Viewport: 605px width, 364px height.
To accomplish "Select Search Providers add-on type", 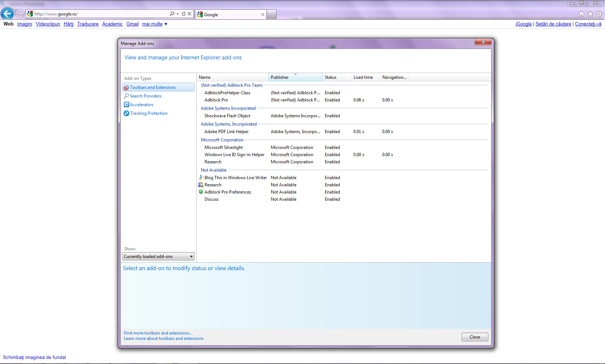I will [x=145, y=96].
